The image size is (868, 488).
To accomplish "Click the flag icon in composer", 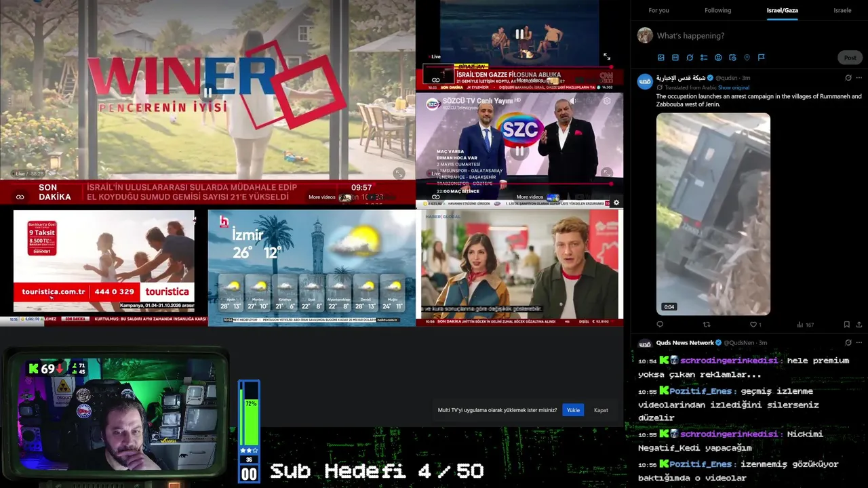I will point(761,58).
